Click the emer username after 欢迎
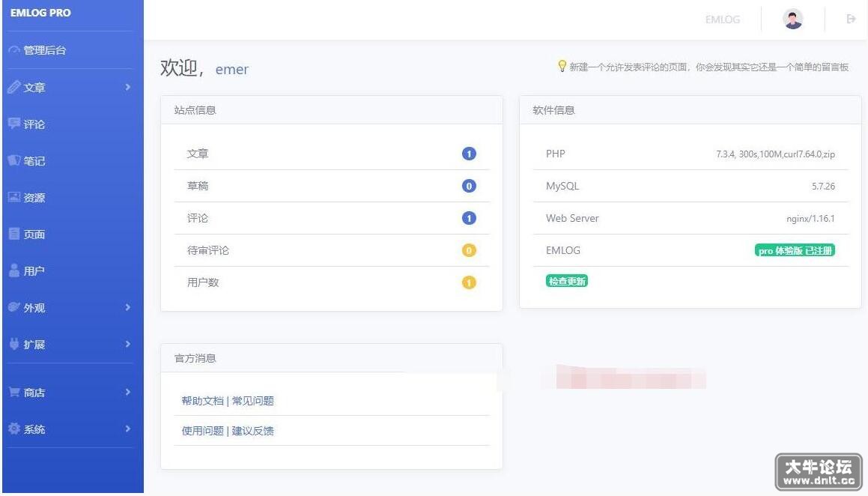Image resolution: width=868 pixels, height=496 pixels. 232,69
